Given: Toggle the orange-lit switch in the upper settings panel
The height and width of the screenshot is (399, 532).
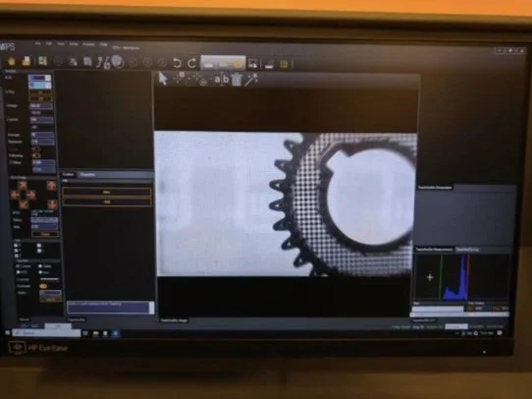Looking at the screenshot, I should 36,155.
